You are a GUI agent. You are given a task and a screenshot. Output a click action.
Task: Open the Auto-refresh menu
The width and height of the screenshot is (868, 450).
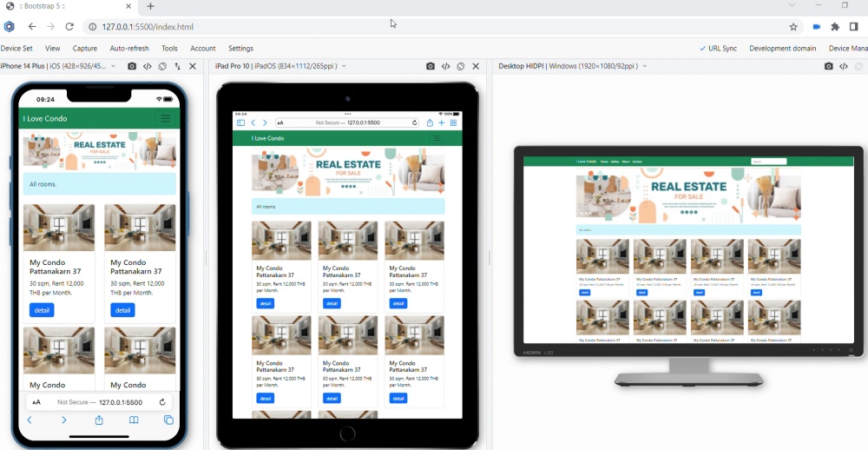click(x=129, y=49)
